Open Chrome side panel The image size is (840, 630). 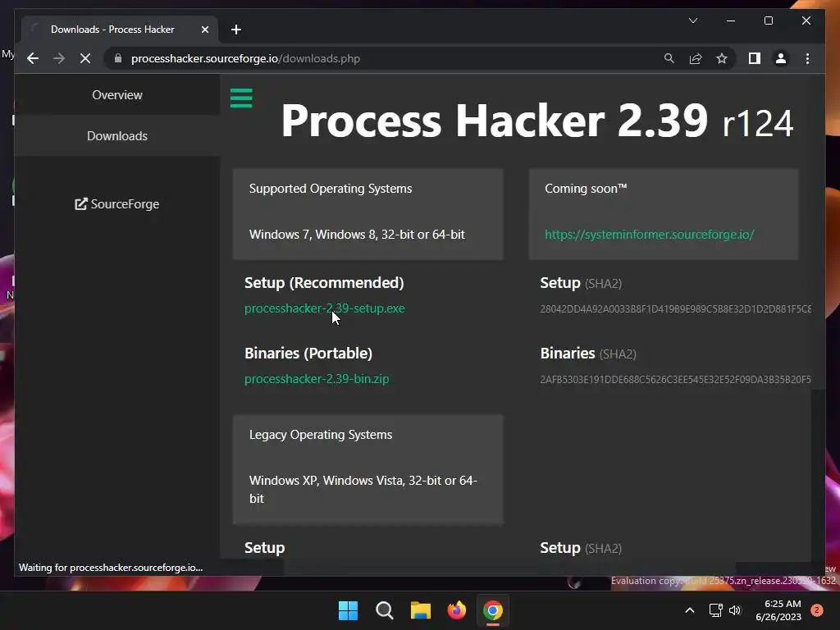click(x=755, y=58)
